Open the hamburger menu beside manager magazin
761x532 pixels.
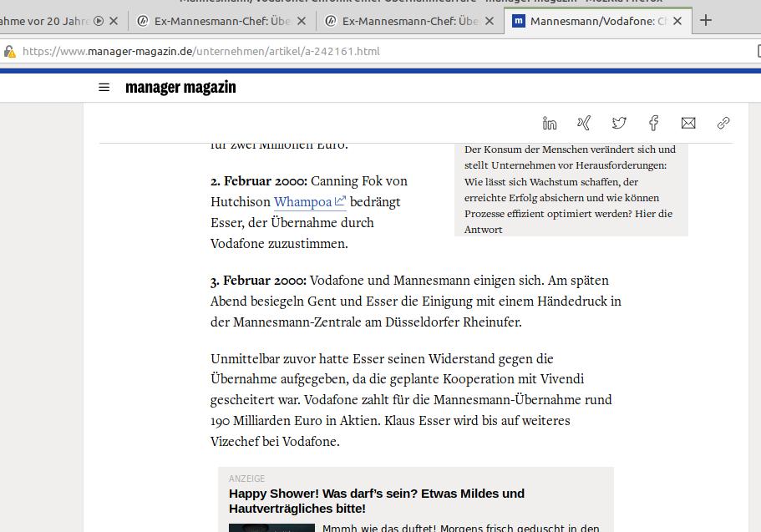(x=104, y=88)
